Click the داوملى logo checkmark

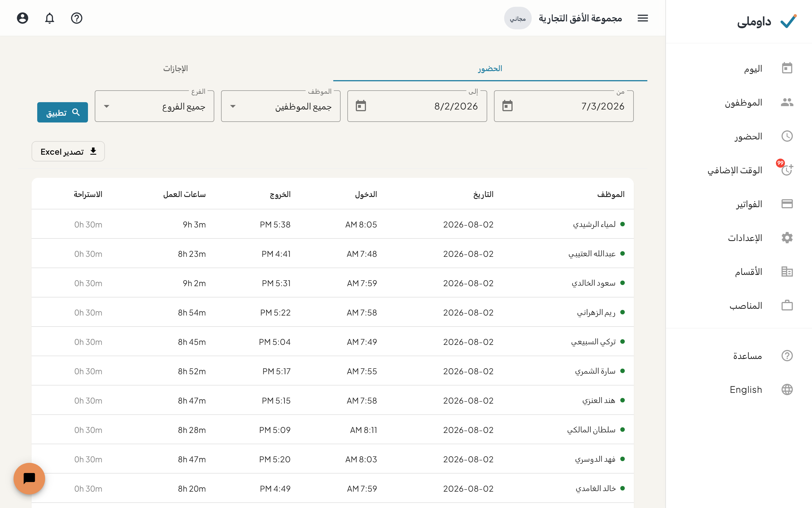(788, 21)
